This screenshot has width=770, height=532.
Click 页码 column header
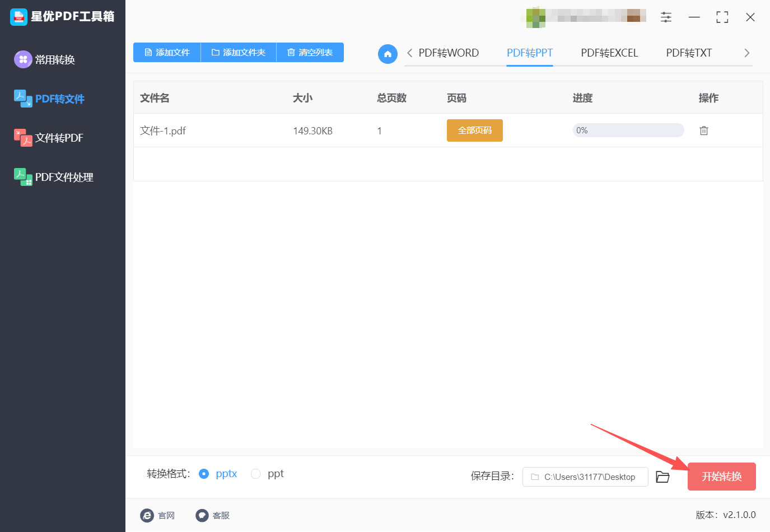(457, 98)
